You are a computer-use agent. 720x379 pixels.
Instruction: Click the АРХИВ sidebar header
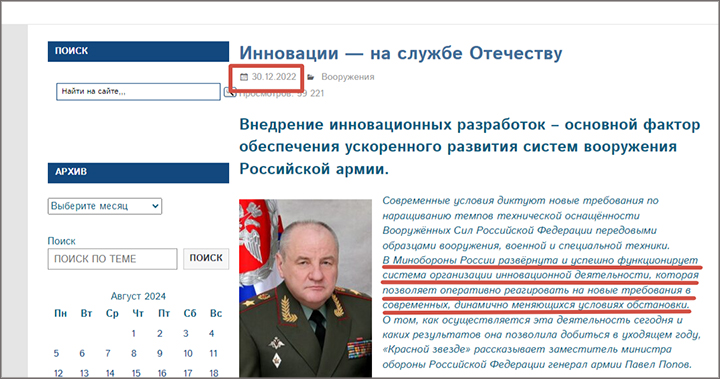[138, 173]
